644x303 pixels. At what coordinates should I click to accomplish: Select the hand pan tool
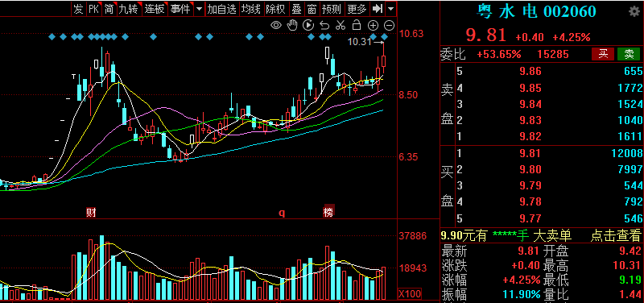pyautogui.click(x=292, y=26)
